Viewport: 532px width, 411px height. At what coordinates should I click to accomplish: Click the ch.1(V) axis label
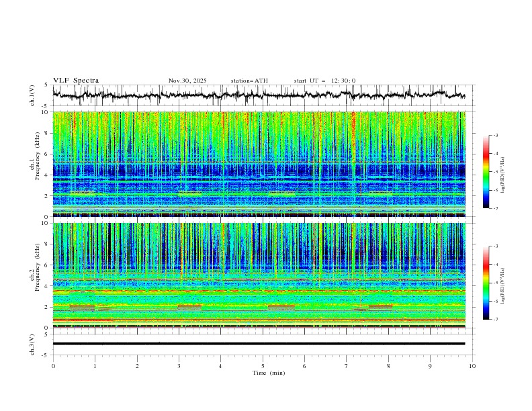click(32, 95)
